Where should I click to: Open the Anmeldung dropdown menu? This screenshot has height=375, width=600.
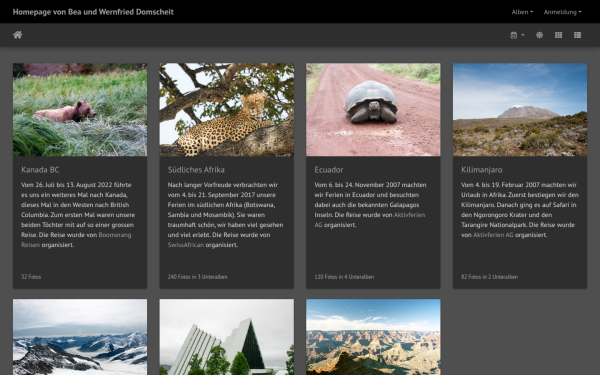[562, 12]
